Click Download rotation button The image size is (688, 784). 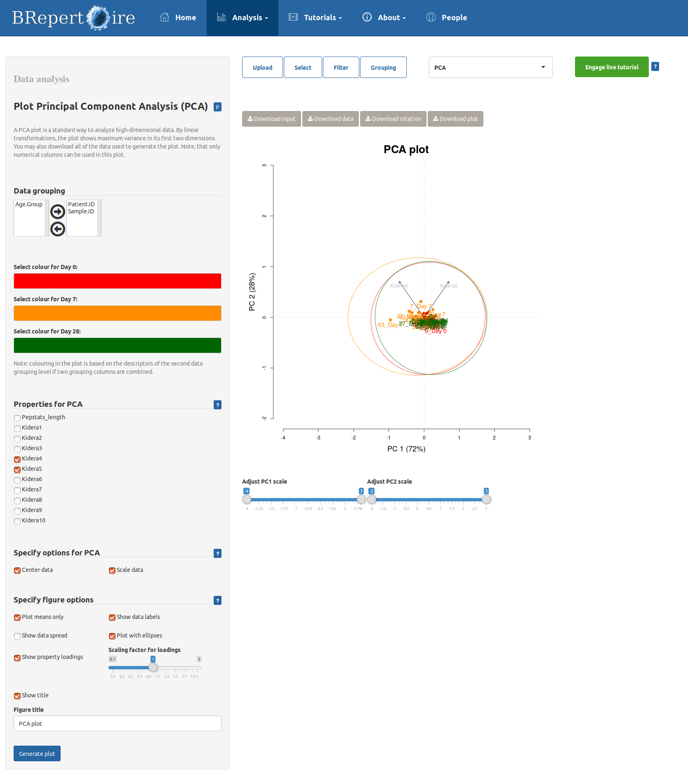point(393,119)
